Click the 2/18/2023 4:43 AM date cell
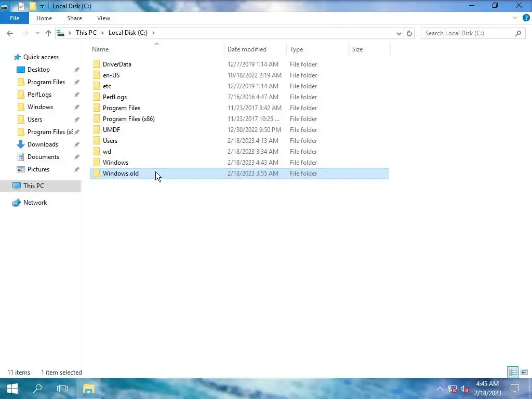This screenshot has width=532, height=399. coord(253,163)
